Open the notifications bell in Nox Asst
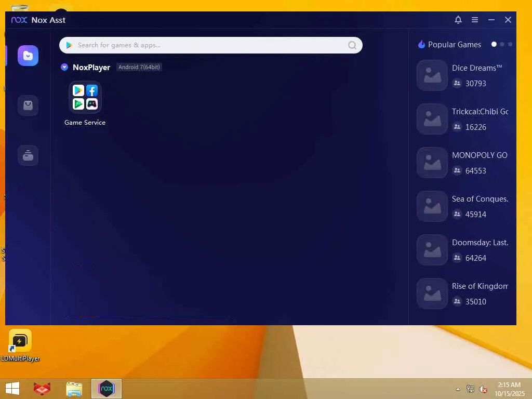Screen dimensions: 532x399 (x=458, y=20)
